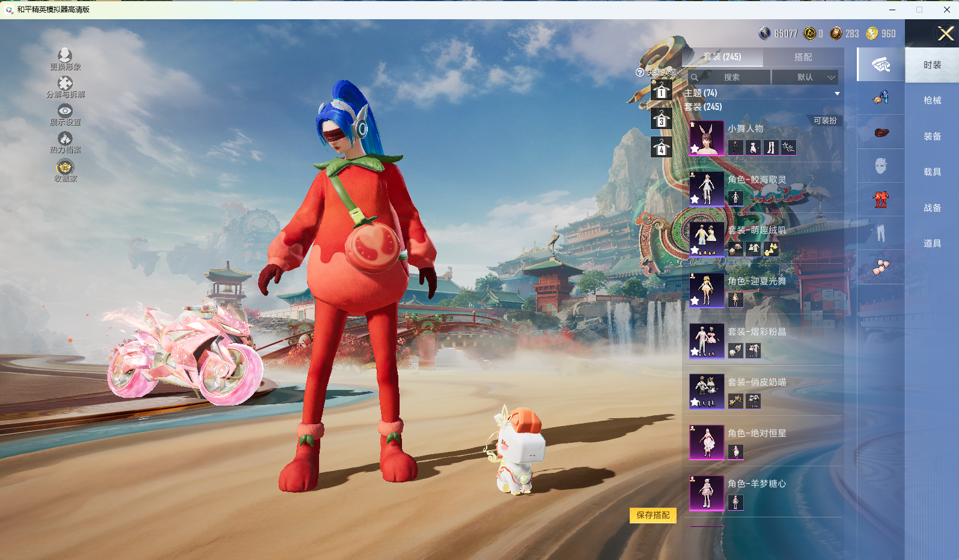Image resolution: width=959 pixels, height=560 pixels.
Task: Click the 更换形象 change avatar icon
Action: (x=65, y=56)
